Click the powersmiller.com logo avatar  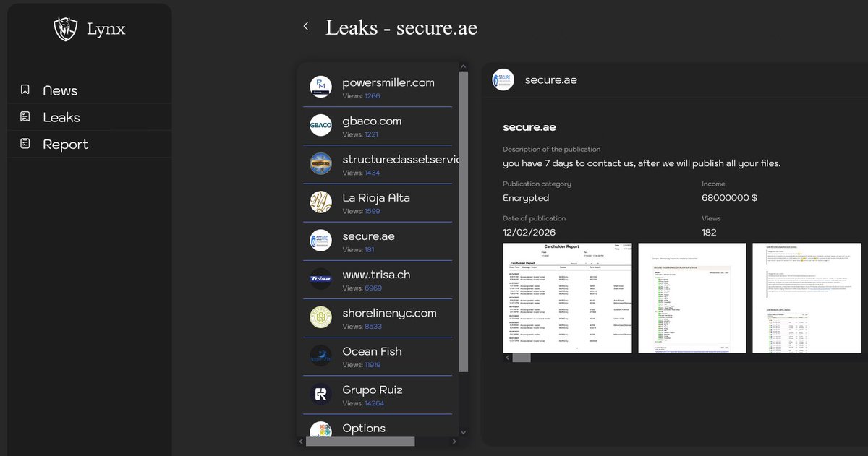tap(320, 87)
